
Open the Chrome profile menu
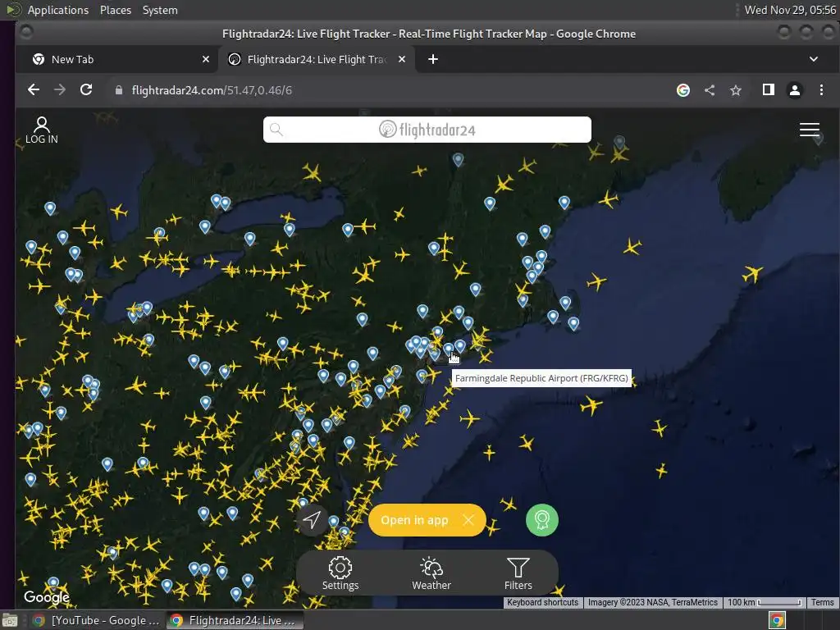point(794,90)
